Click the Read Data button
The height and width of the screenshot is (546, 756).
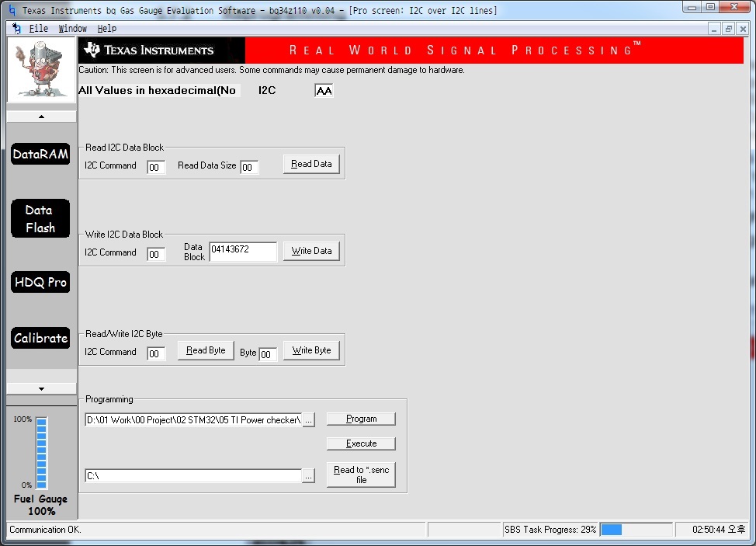(311, 164)
